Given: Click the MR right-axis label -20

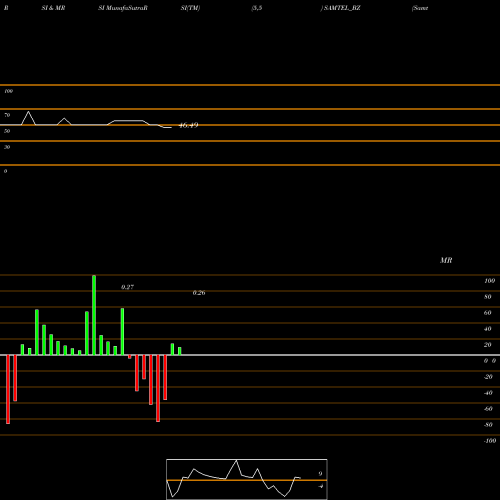Looking at the screenshot, I should pyautogui.click(x=488, y=377).
